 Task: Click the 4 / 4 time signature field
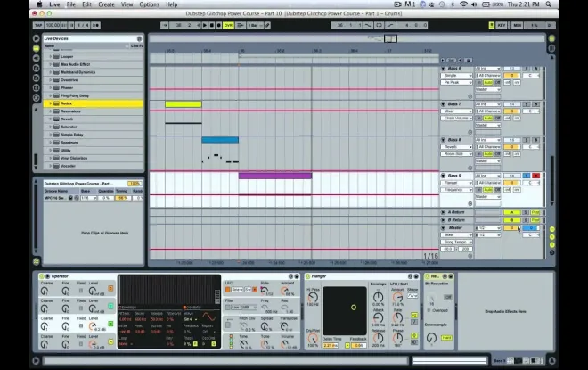(83, 25)
